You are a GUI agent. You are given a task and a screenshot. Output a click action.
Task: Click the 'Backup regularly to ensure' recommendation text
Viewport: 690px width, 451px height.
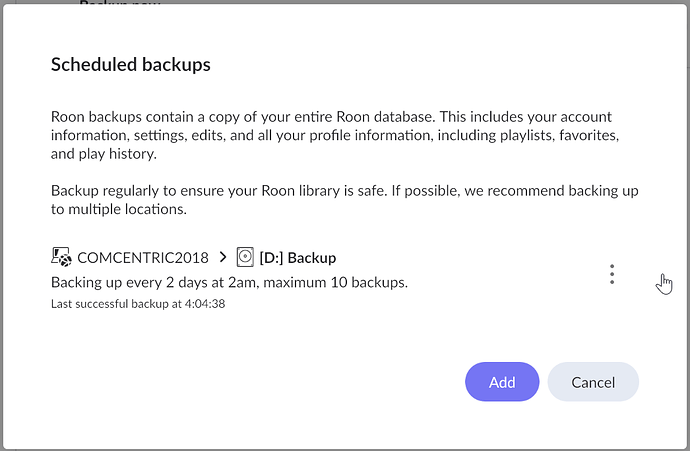tap(345, 200)
